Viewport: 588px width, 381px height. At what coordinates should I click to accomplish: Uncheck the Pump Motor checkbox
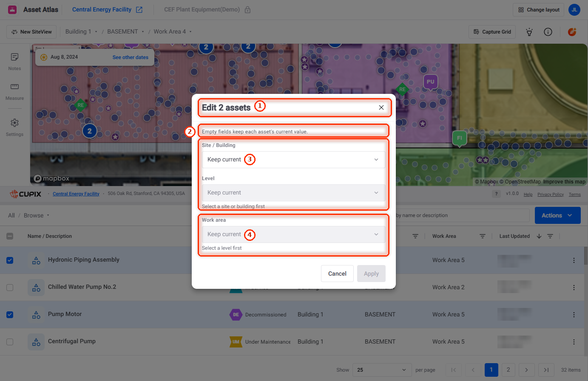pos(10,315)
